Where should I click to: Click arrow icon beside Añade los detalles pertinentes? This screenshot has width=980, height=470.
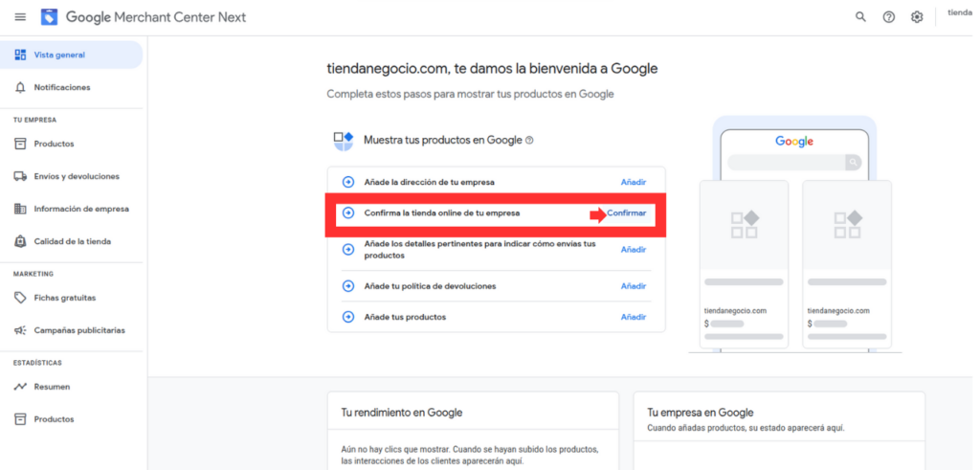coord(348,250)
